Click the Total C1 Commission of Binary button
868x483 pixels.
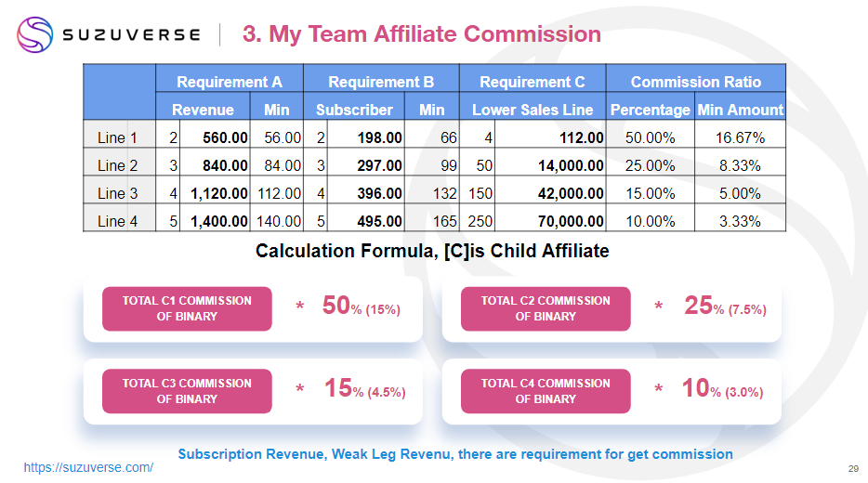(x=187, y=308)
